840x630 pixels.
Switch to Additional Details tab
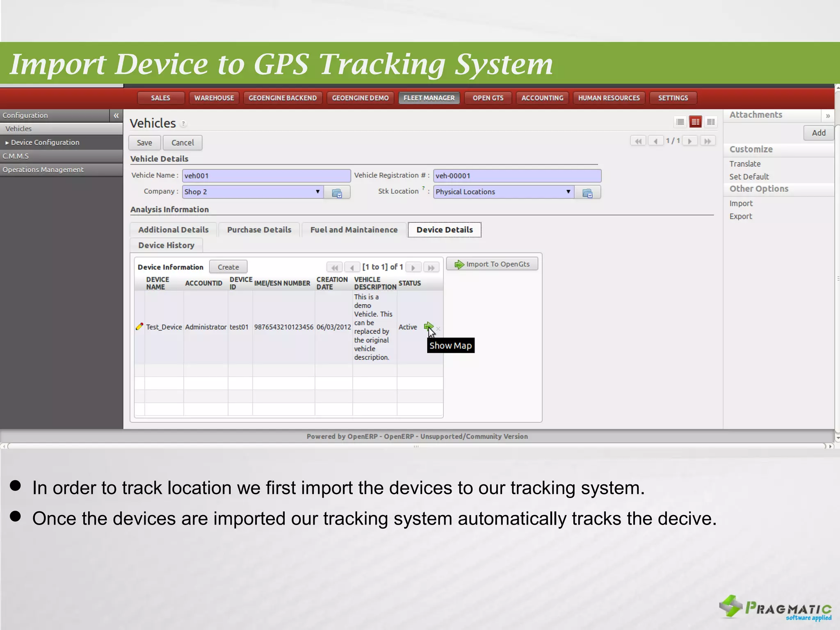coord(173,230)
